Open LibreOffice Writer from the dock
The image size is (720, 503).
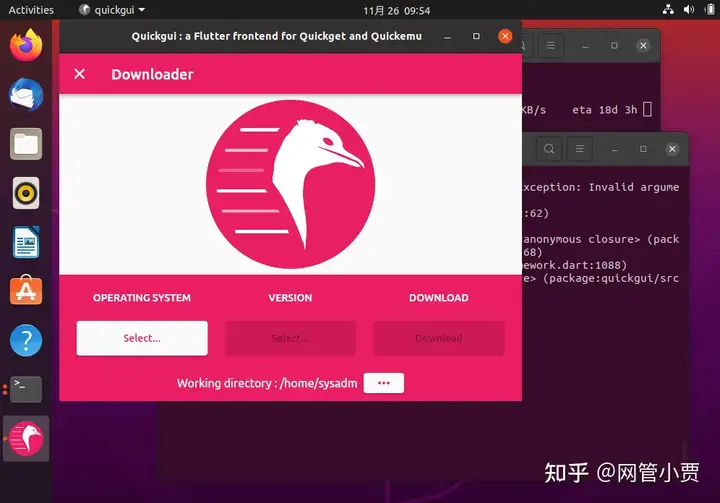point(26,242)
